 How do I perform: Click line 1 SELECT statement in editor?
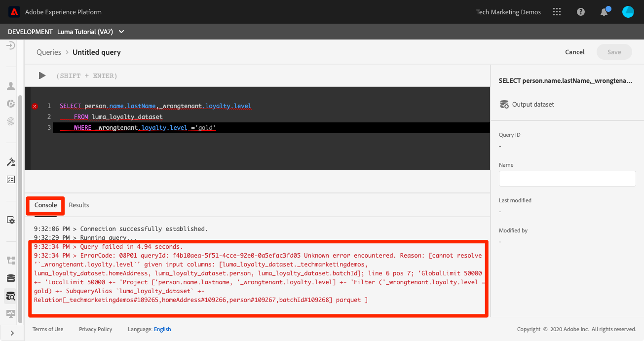coord(155,106)
